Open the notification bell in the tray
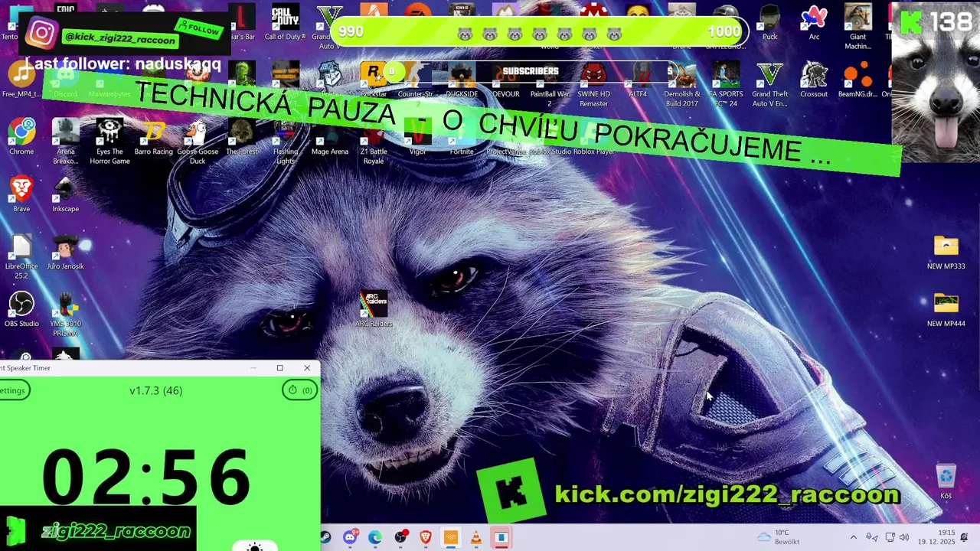The width and height of the screenshot is (980, 551). (965, 537)
